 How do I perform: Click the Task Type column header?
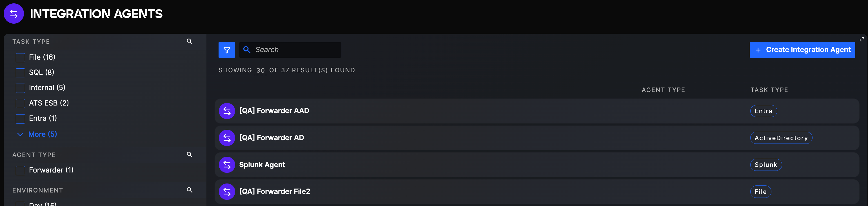[x=769, y=90]
